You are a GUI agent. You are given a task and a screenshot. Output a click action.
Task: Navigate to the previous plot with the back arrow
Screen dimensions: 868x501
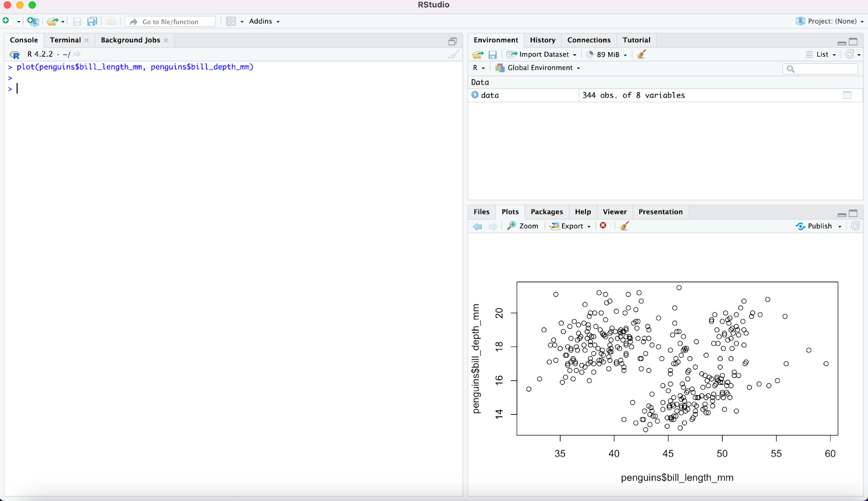(478, 226)
